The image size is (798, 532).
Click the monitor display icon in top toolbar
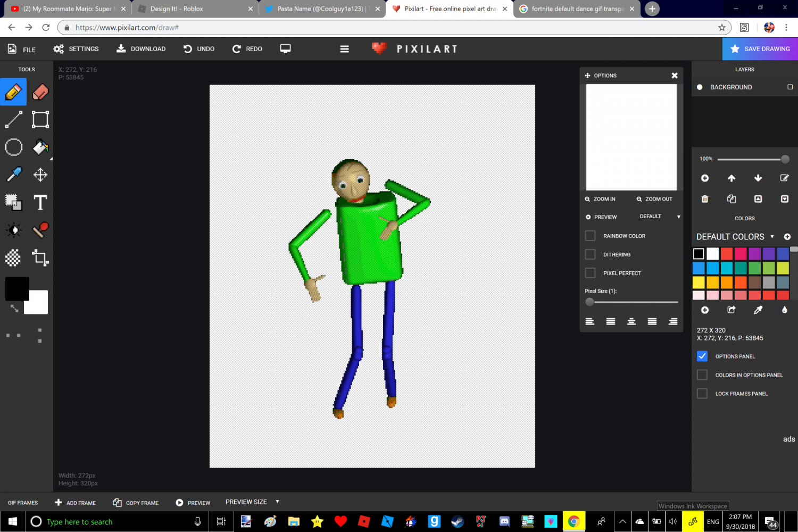click(286, 49)
